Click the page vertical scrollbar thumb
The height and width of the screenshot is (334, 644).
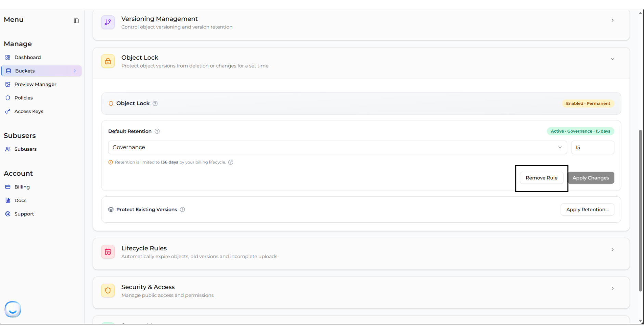pyautogui.click(x=640, y=210)
